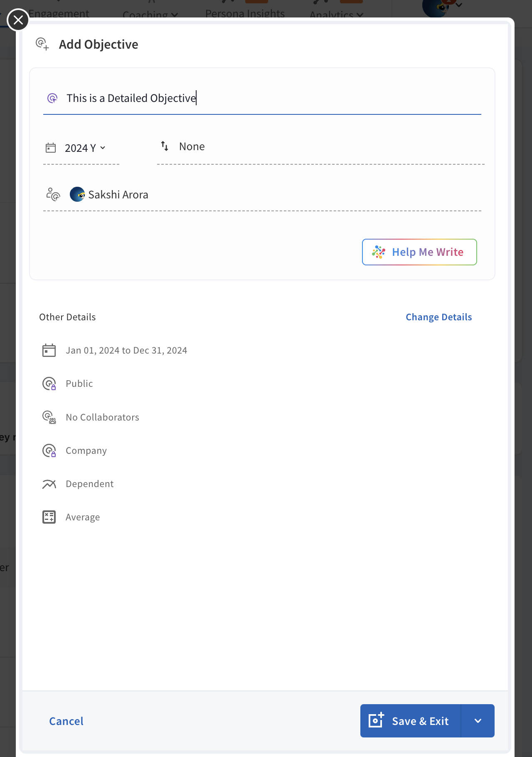Click the owner icon beside Sakshi Arora
The image size is (532, 757).
click(53, 194)
